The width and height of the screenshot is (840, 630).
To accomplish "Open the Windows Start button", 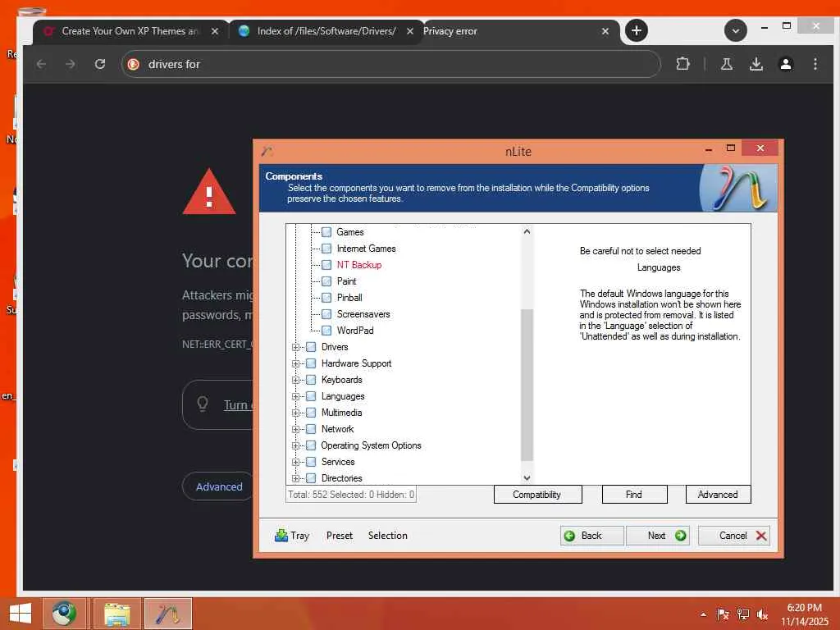I will (21, 614).
